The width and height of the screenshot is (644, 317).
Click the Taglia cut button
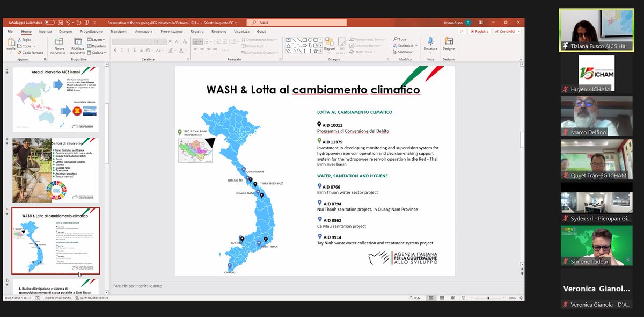pos(24,40)
